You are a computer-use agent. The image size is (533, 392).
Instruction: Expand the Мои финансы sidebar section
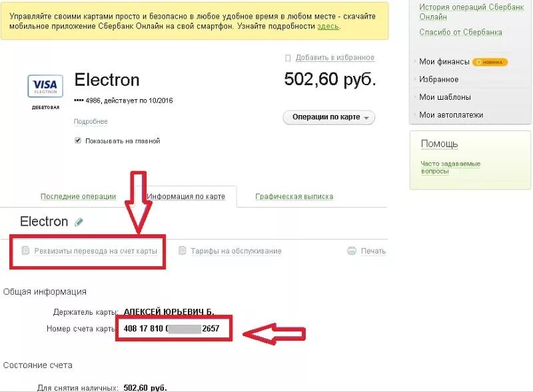click(444, 62)
